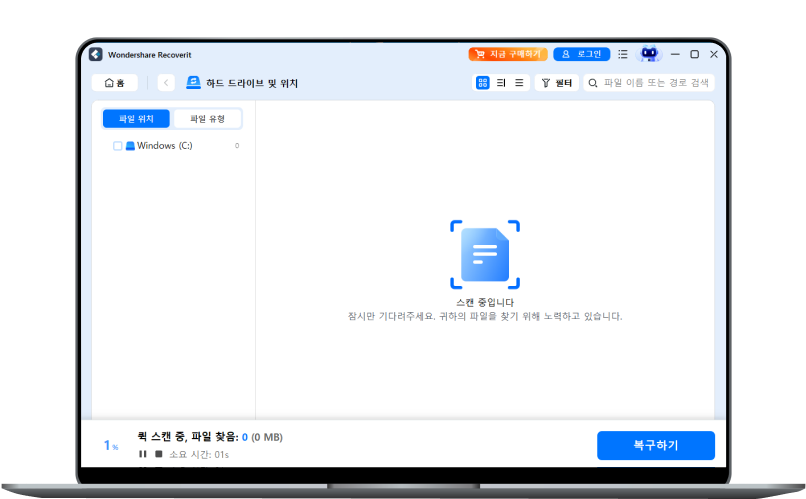Open the hamburger list menu in title bar
Image resolution: width=806 pixels, height=499 pixels.
pos(623,54)
